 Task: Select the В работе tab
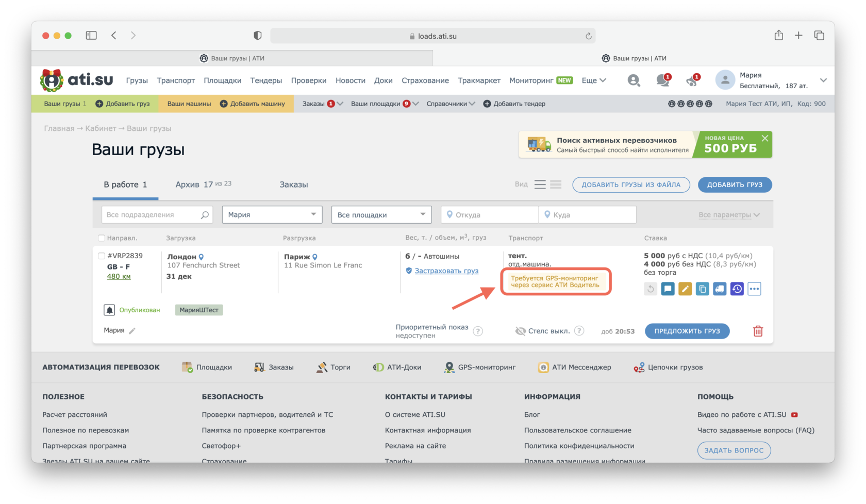pyautogui.click(x=125, y=184)
